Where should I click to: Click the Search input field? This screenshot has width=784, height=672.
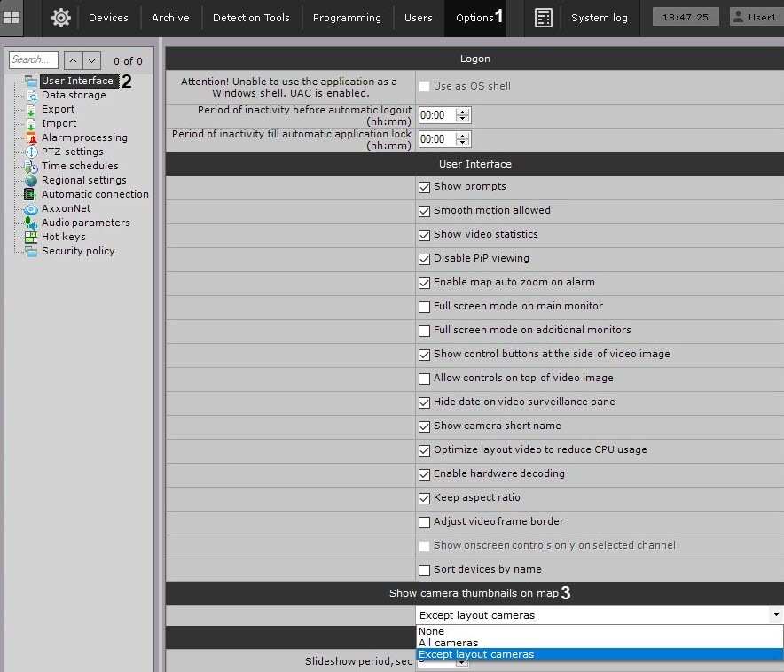tap(34, 60)
